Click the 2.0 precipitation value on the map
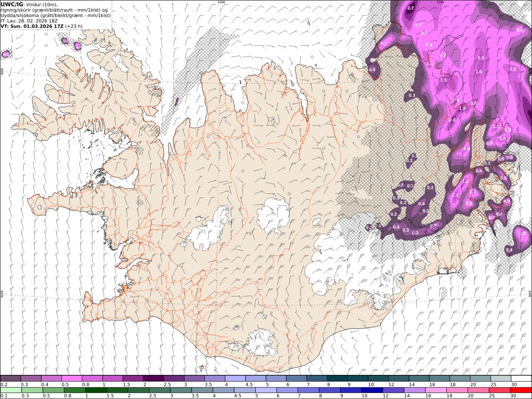 (x=452, y=120)
